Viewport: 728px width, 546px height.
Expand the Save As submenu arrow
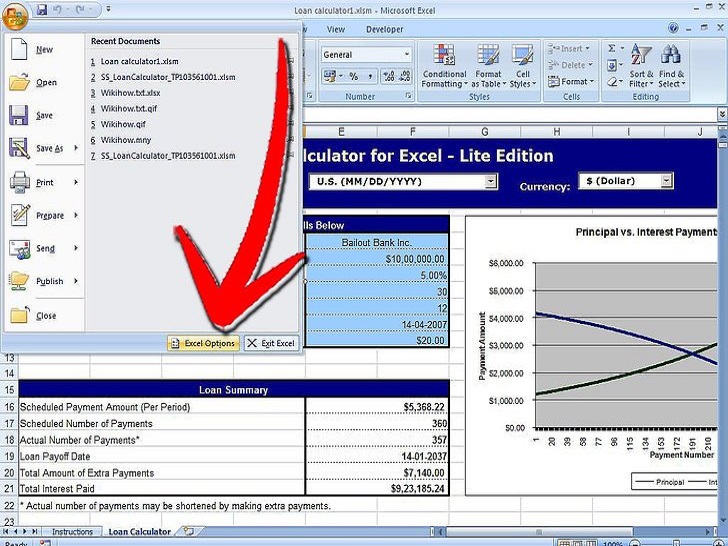74,149
